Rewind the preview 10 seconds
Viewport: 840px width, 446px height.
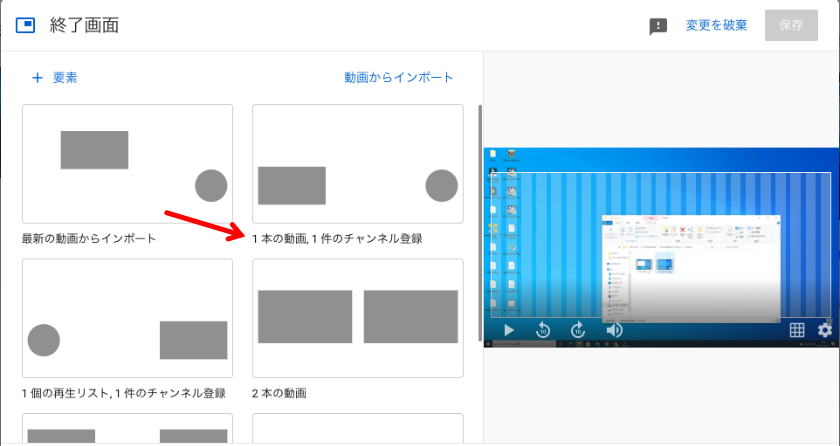click(543, 330)
